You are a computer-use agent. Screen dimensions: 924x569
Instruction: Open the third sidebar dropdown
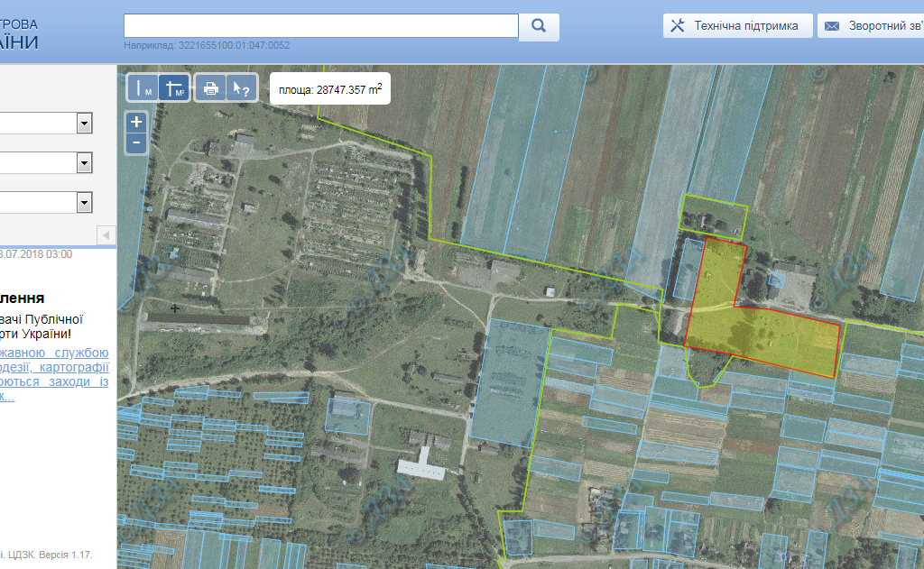tap(85, 202)
